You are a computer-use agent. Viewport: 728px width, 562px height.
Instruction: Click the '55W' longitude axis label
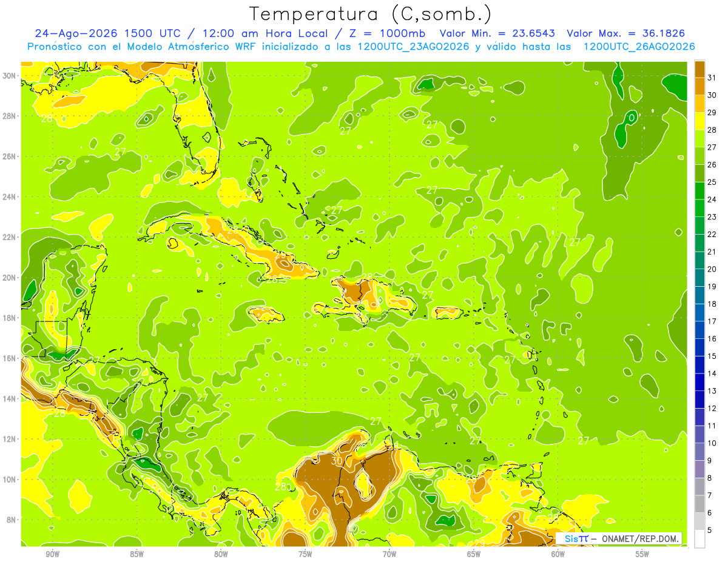tap(642, 554)
